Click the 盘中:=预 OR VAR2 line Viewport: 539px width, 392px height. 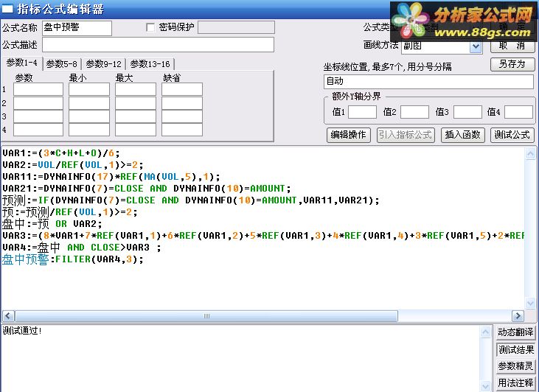coord(52,224)
